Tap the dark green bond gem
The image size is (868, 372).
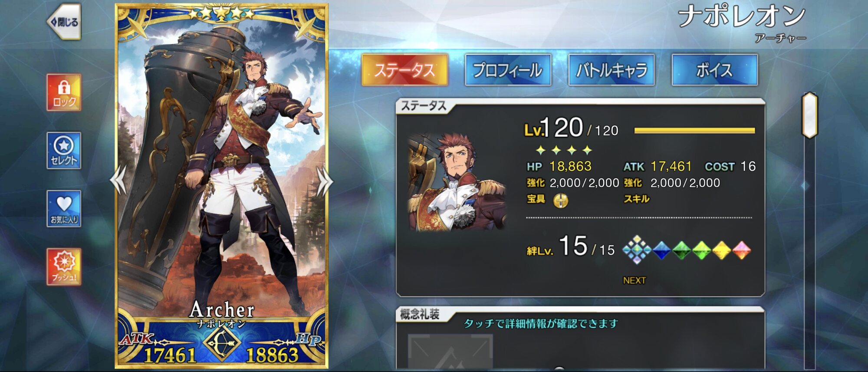(x=681, y=250)
